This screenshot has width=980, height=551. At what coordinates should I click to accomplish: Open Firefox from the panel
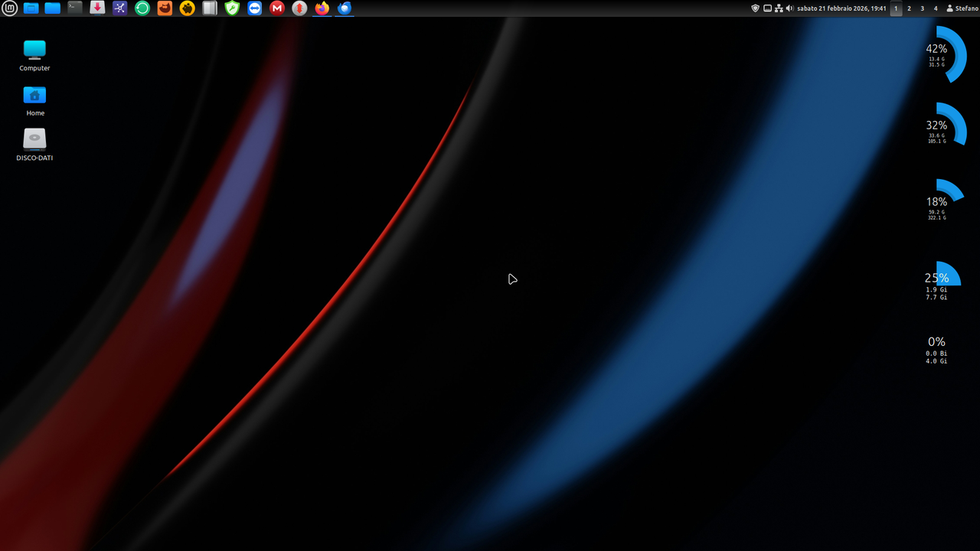(322, 8)
